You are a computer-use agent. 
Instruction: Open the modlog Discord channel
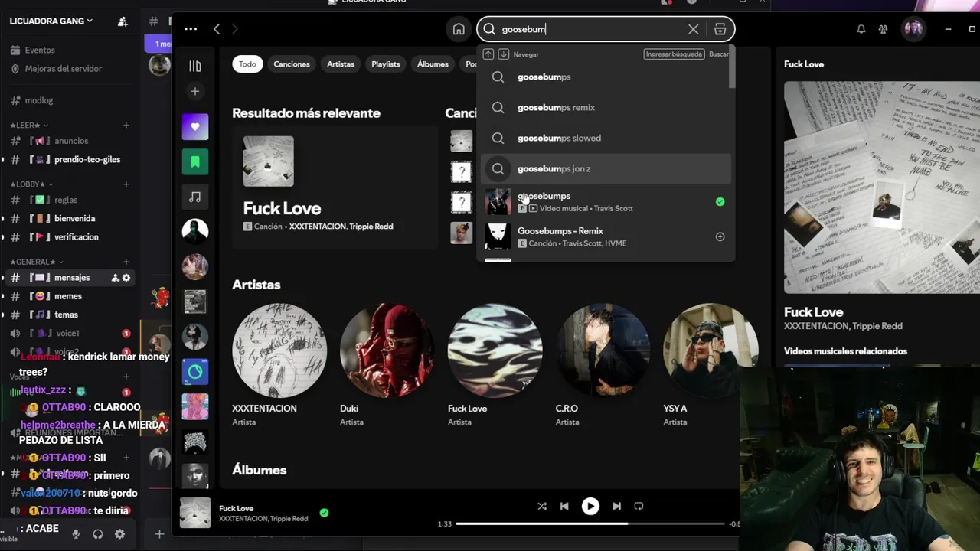39,100
